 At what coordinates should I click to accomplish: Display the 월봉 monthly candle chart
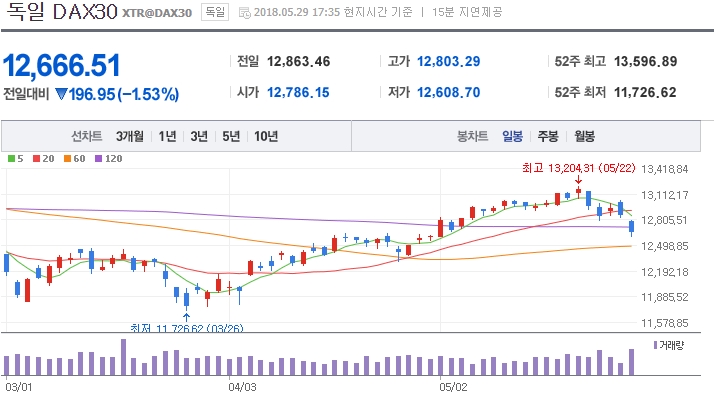584,136
